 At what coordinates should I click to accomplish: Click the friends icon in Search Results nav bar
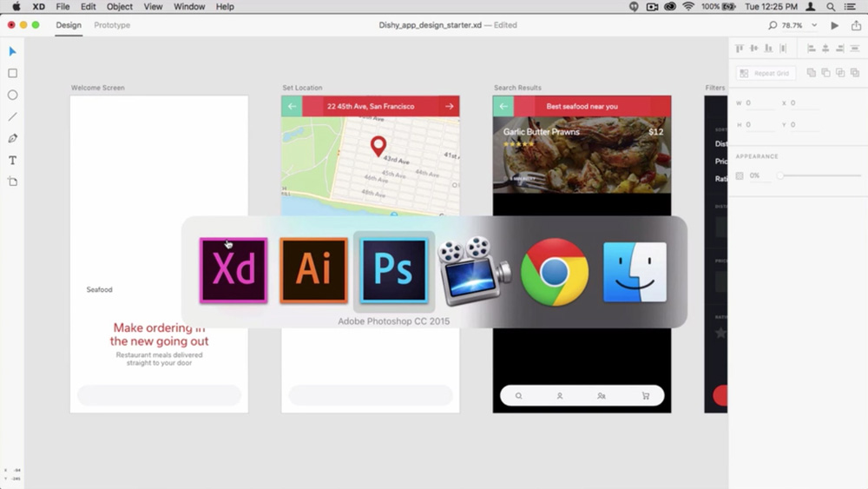click(602, 396)
